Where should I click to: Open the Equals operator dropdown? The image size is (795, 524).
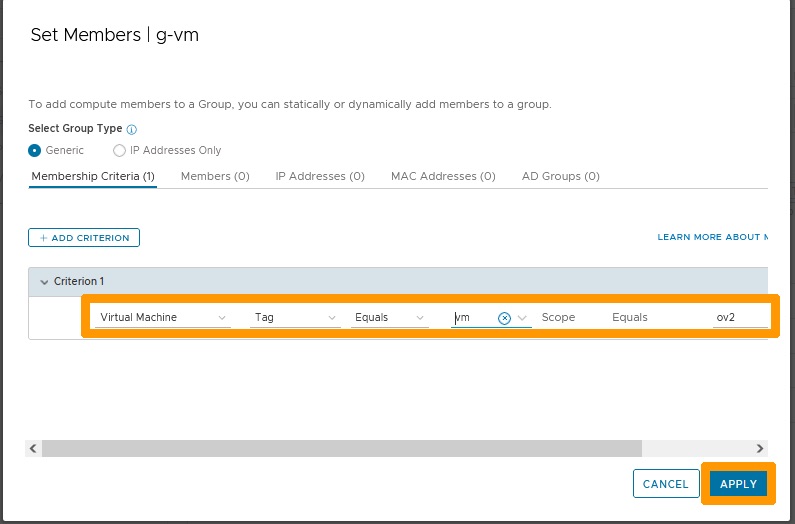(389, 318)
